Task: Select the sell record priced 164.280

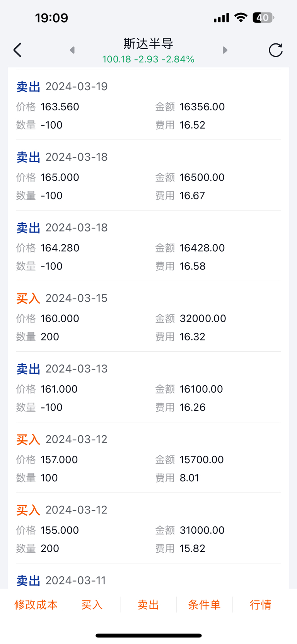Action: click(148, 247)
